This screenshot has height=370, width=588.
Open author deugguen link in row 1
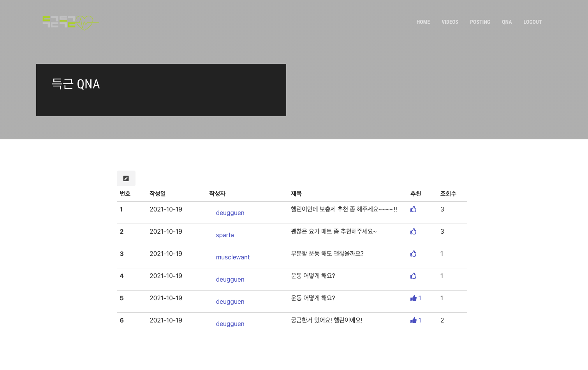click(230, 213)
